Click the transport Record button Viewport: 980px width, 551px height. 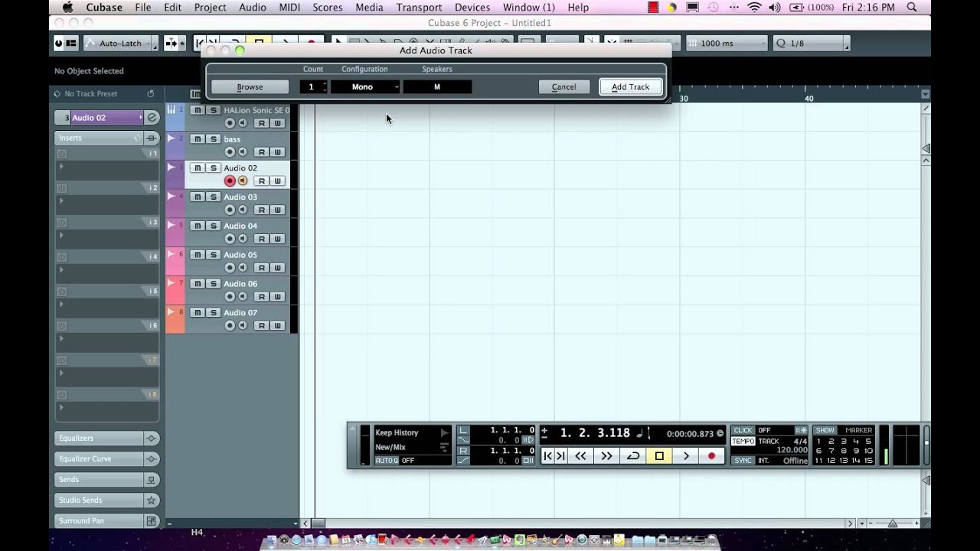pyautogui.click(x=711, y=456)
